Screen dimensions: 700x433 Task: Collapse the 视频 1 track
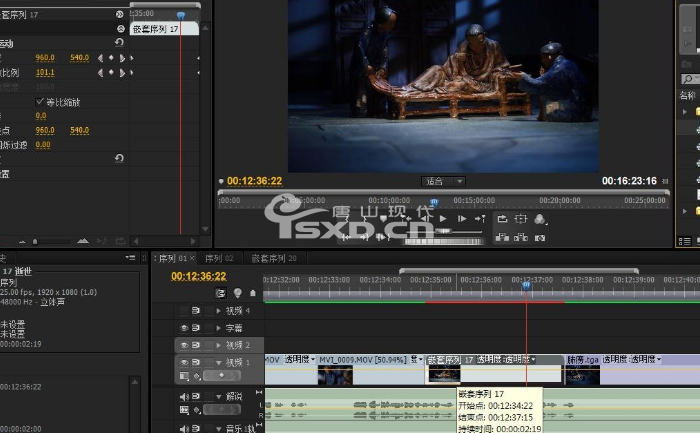tap(218, 362)
